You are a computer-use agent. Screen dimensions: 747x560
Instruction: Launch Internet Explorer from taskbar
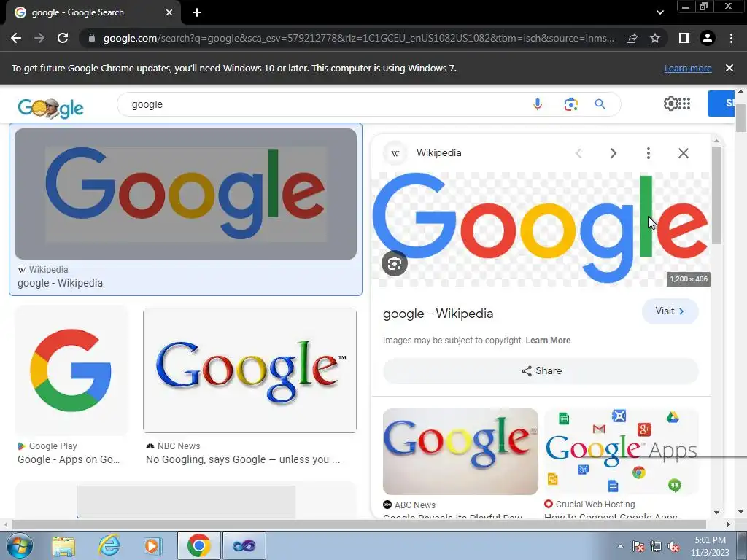(x=109, y=545)
